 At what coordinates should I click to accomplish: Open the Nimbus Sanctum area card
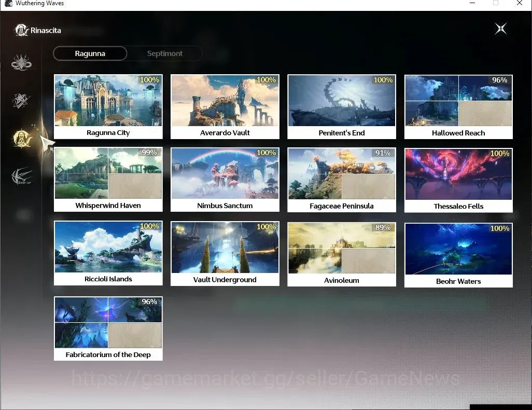point(225,180)
